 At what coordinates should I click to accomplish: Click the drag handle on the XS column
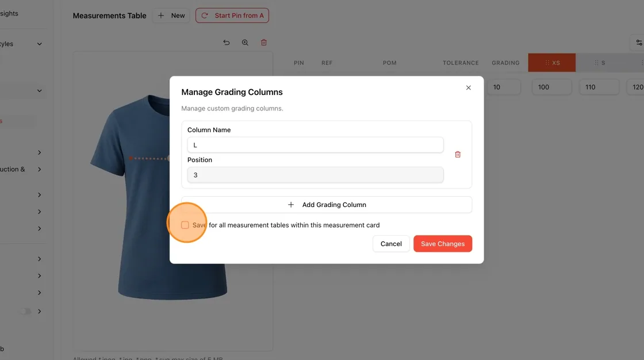point(547,63)
